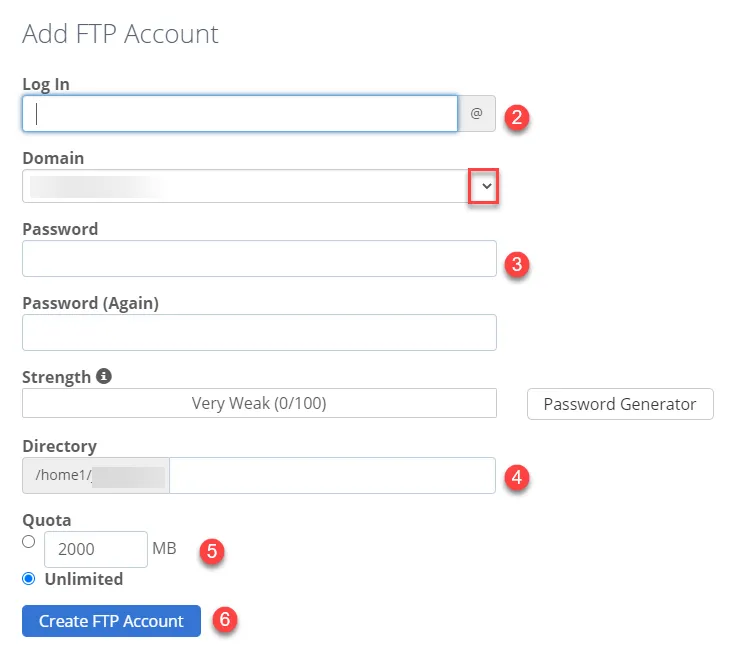Click the red step 4 badge
Image resolution: width=743 pixels, height=660 pixels.
pyautogui.click(x=516, y=477)
